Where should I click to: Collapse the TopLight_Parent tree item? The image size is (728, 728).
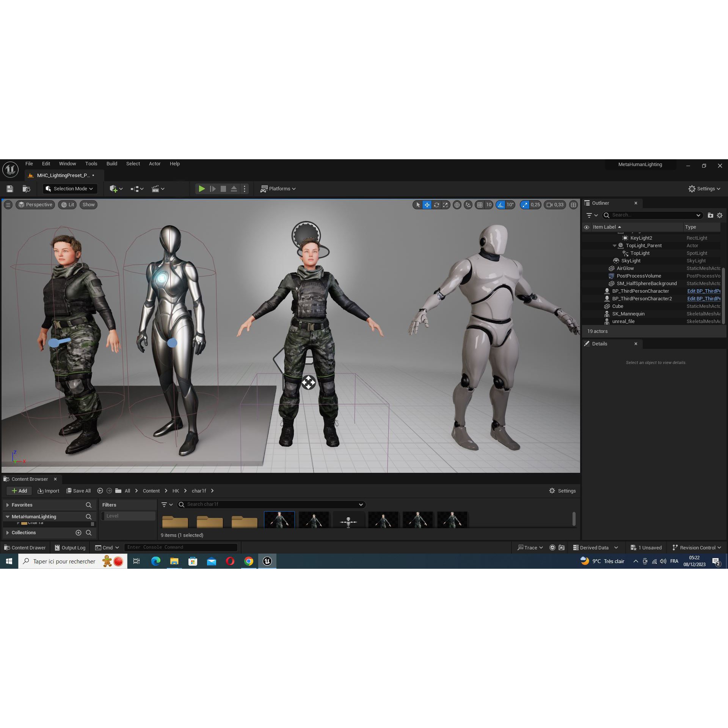614,246
